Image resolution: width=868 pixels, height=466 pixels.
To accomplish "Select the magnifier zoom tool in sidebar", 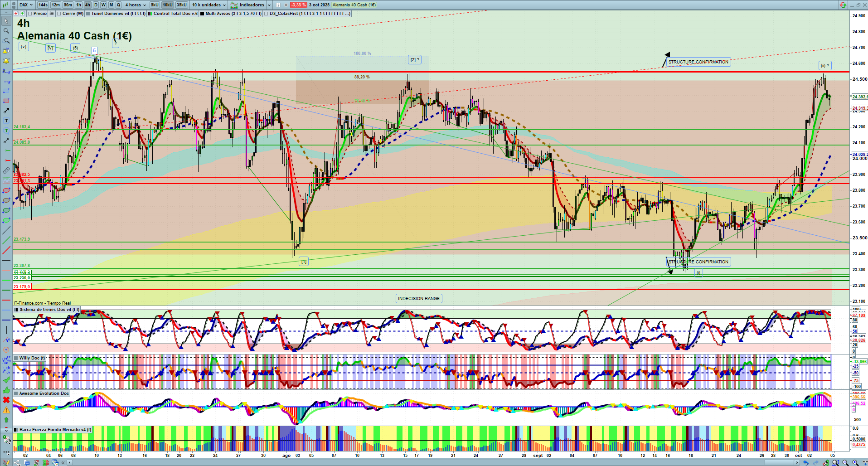I will (x=6, y=31).
